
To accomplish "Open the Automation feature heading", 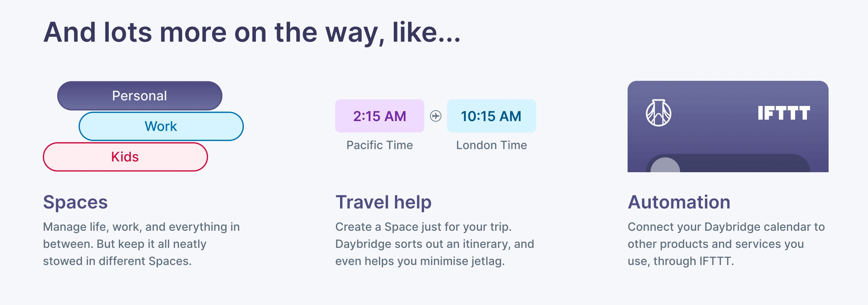I will (x=679, y=202).
